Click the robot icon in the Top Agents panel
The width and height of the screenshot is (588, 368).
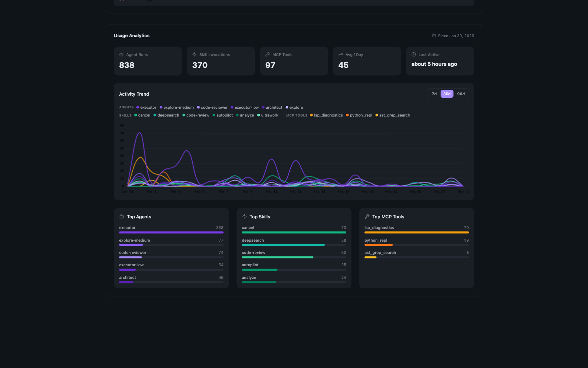121,217
